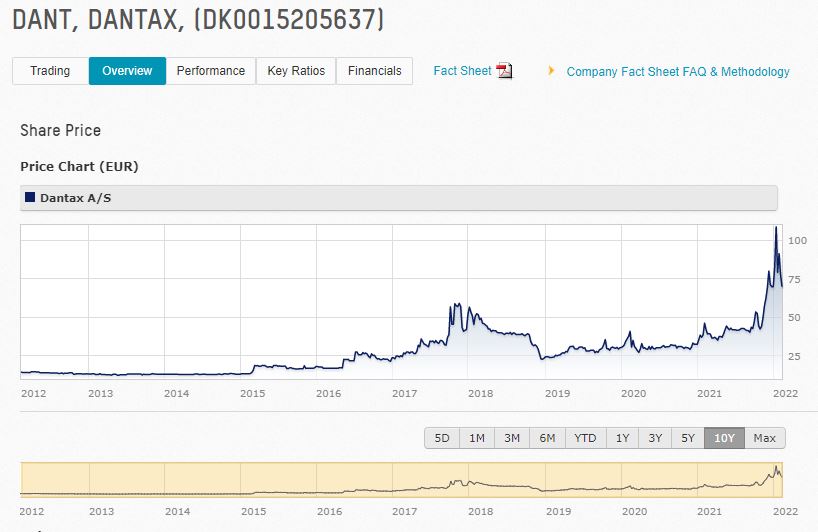
Task: Open the Financials tab
Action: click(x=374, y=71)
